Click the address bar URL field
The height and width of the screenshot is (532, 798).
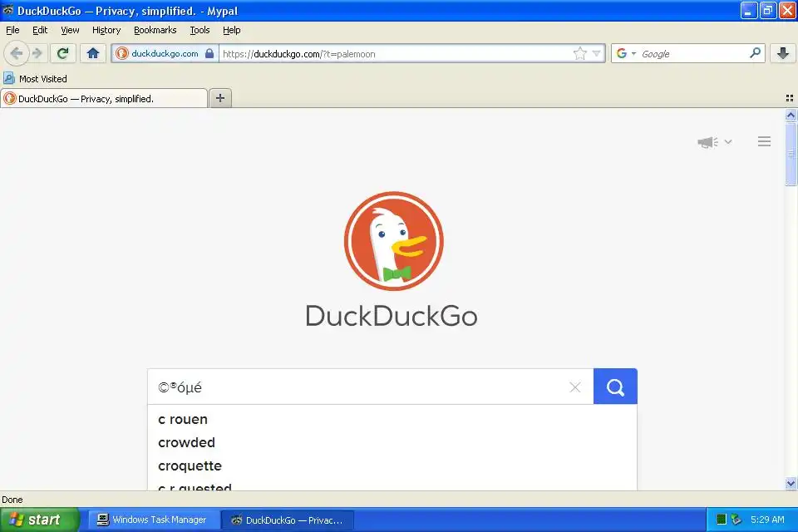394,53
